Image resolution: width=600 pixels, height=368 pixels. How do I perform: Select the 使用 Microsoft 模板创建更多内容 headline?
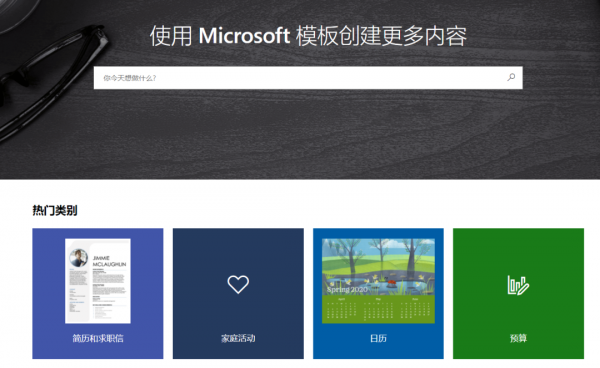308,36
